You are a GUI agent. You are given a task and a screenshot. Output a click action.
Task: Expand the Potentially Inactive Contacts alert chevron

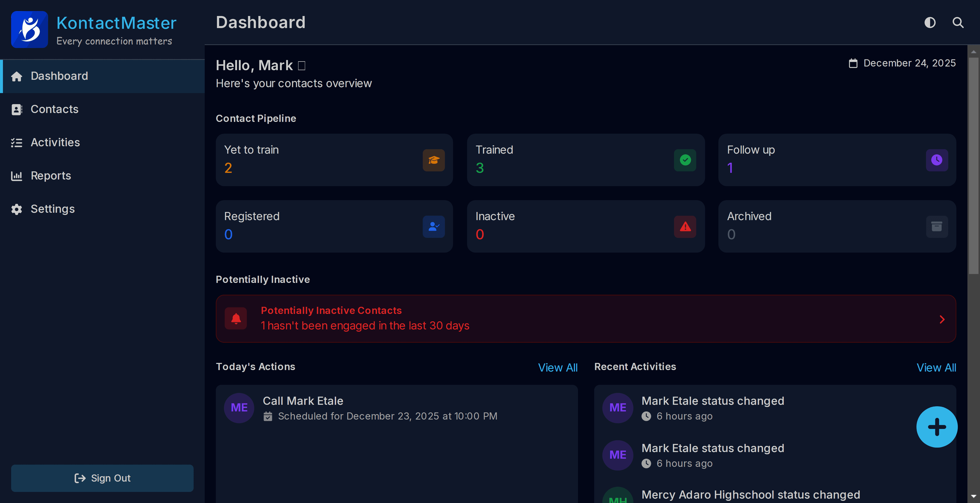pyautogui.click(x=941, y=319)
